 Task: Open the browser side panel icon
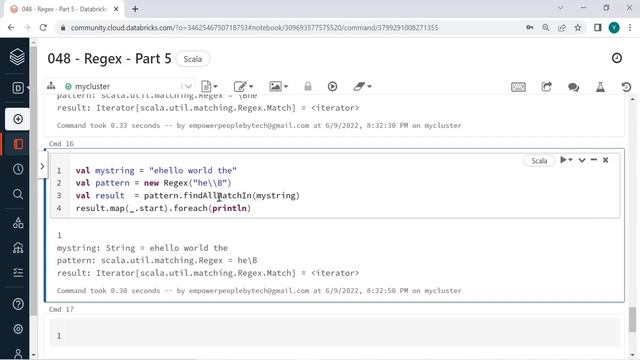click(598, 28)
